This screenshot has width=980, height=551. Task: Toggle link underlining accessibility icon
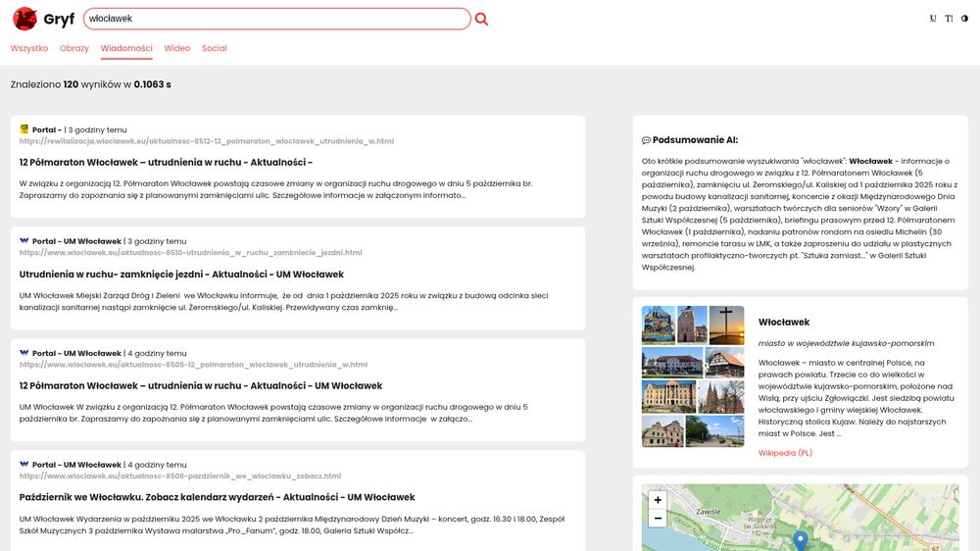point(933,18)
